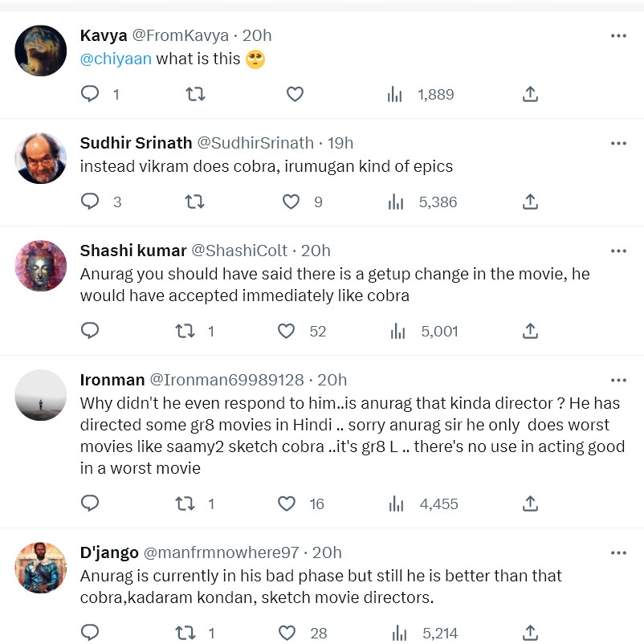
Task: Expand more menu on Sudhir Srinath's tweet
Action: point(618,143)
